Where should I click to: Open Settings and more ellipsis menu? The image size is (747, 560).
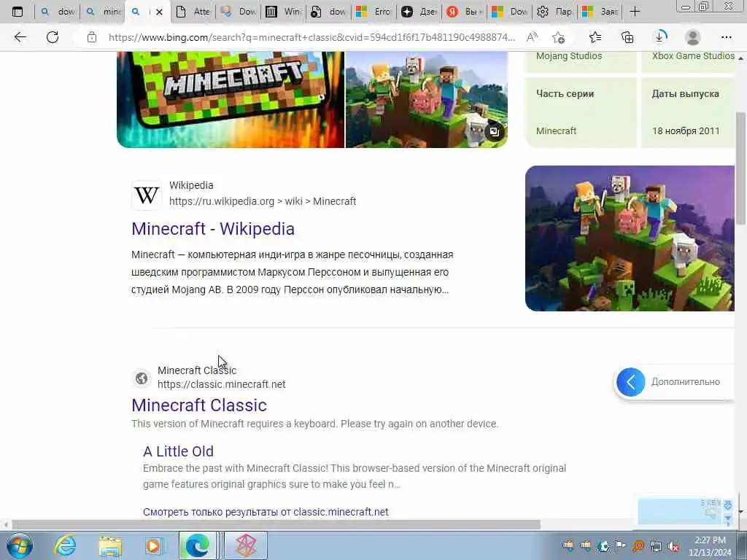tap(726, 37)
